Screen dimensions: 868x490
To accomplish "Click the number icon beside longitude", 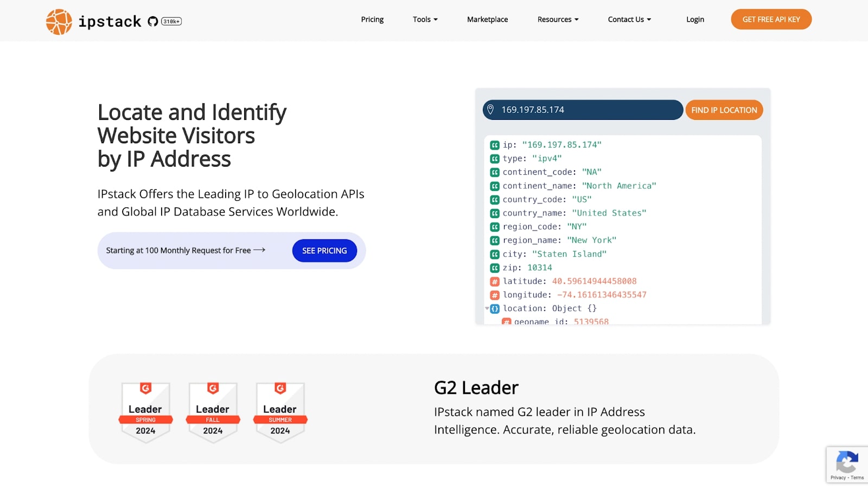I will (495, 295).
